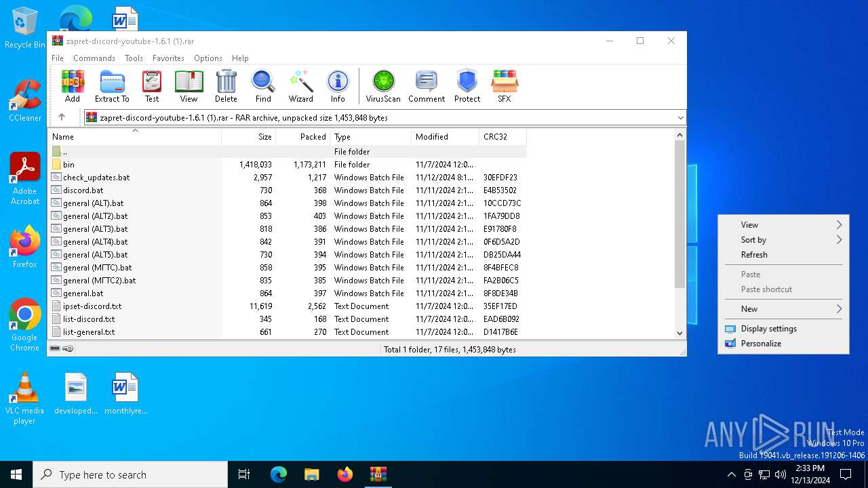Open the notification center icon
This screenshot has height=488, width=868.
click(x=846, y=474)
